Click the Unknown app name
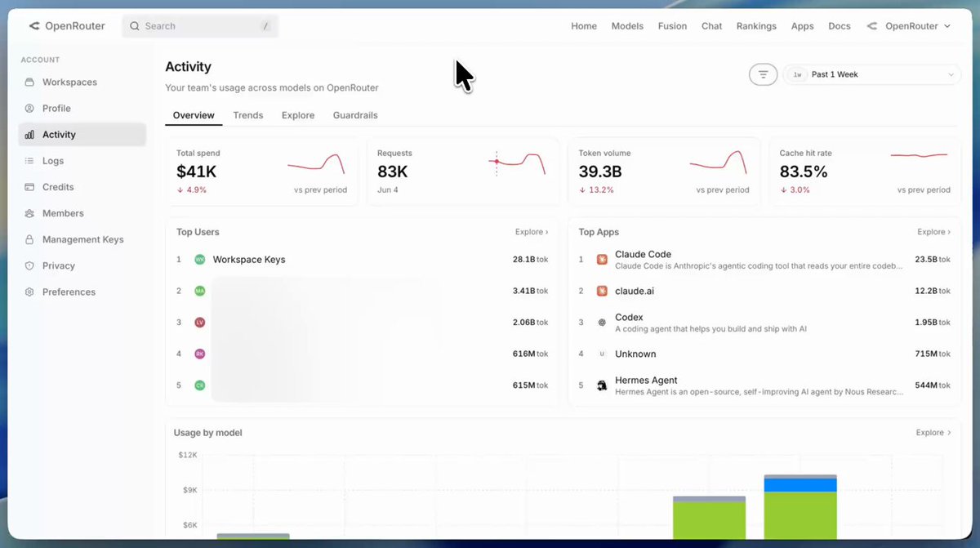980x548 pixels. click(635, 354)
